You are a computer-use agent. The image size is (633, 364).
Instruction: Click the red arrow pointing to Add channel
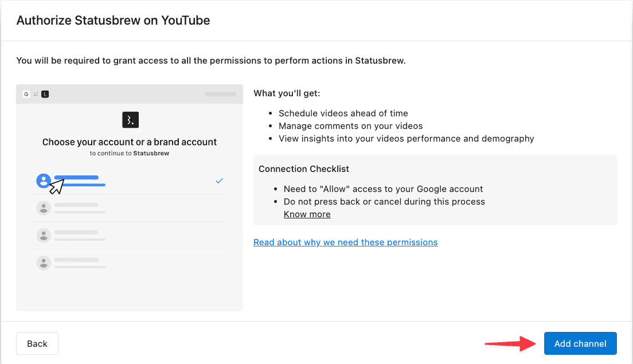coord(510,344)
